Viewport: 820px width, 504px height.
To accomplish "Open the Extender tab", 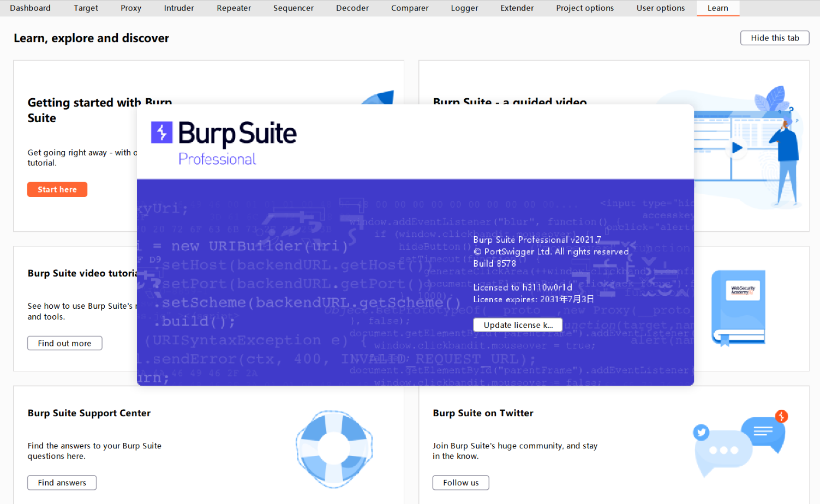I will click(517, 8).
